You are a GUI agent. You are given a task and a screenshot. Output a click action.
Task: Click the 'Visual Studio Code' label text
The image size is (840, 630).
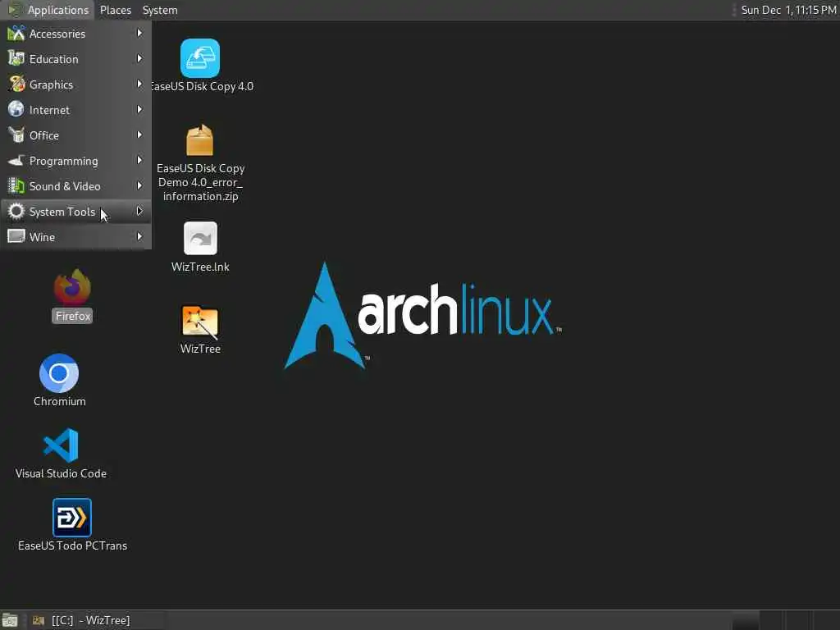(x=61, y=473)
